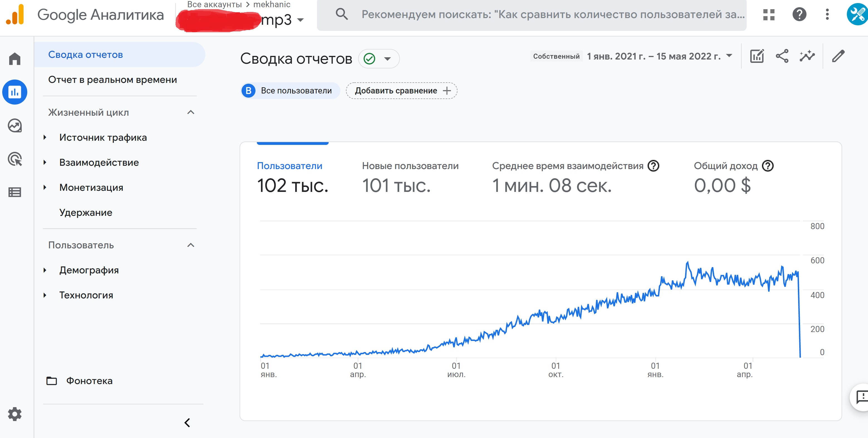The width and height of the screenshot is (868, 438).
Task: Open Отчет в реальном времени report
Action: point(112,80)
